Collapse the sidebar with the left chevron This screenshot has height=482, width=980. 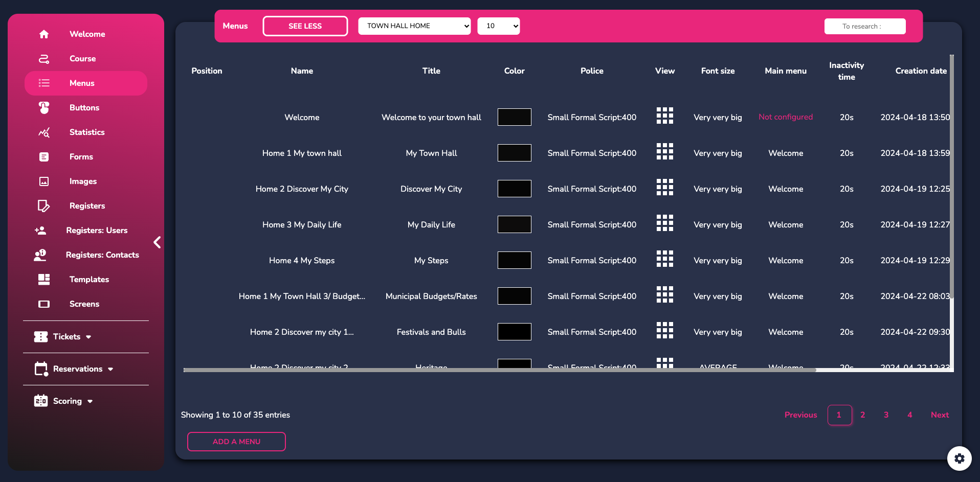(x=157, y=242)
